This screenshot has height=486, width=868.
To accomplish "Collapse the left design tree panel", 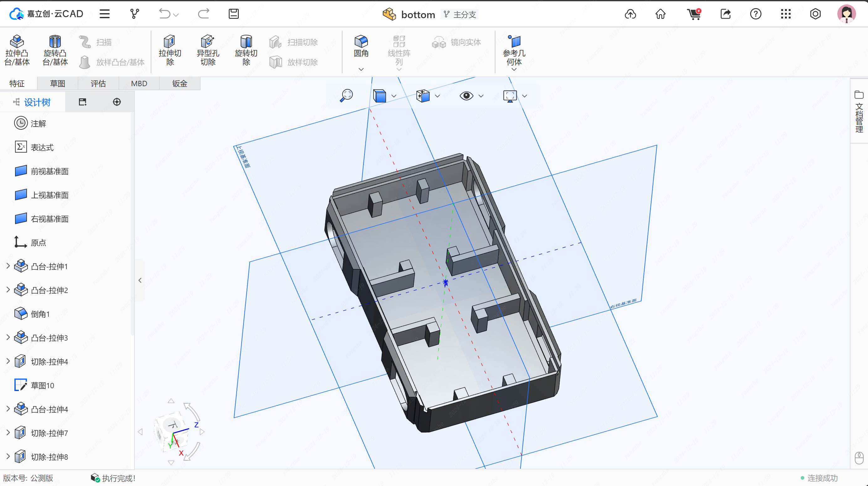I will pyautogui.click(x=140, y=280).
